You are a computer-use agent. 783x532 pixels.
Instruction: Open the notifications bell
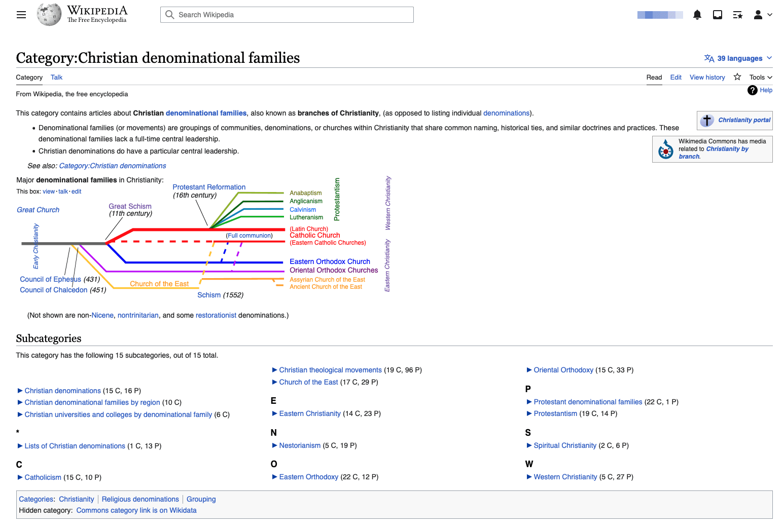point(697,15)
